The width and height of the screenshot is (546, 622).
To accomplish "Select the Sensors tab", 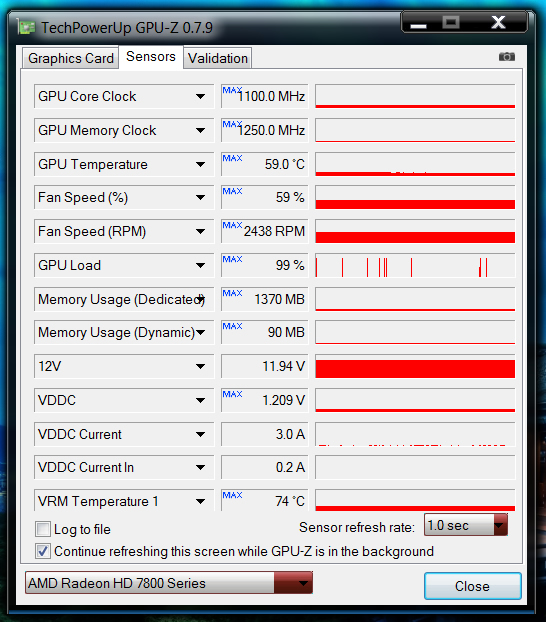I will point(151,57).
